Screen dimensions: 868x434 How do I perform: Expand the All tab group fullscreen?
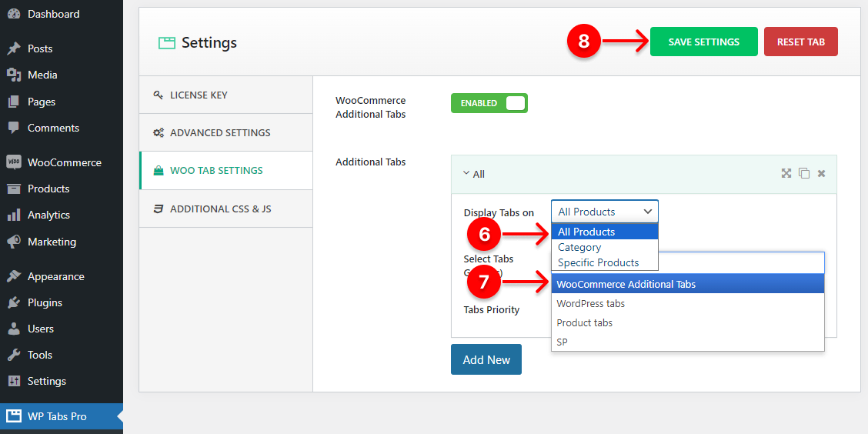786,173
